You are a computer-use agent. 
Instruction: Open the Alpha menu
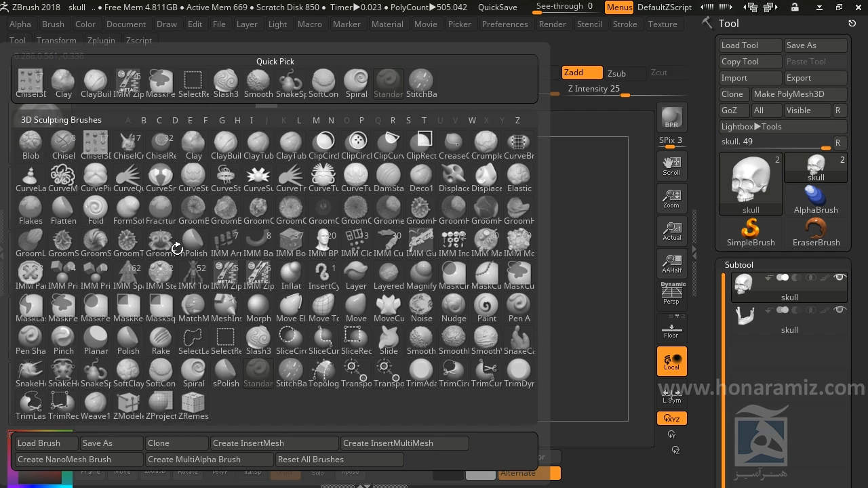coord(20,24)
